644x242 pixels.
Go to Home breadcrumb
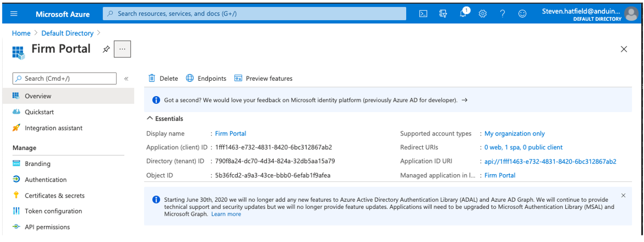[x=21, y=33]
